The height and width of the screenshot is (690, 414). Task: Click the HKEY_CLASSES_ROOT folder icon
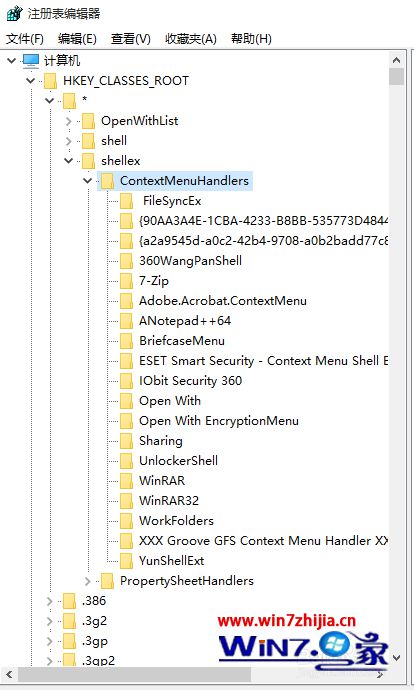pyautogui.click(x=51, y=81)
